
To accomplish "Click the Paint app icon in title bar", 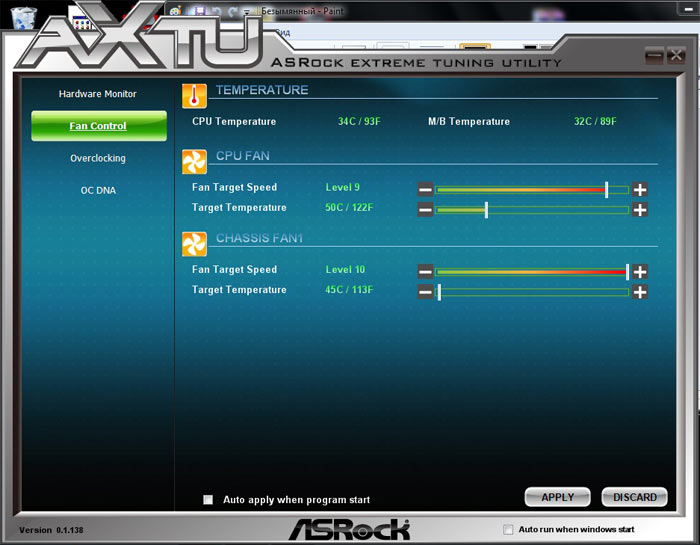I will [175, 11].
